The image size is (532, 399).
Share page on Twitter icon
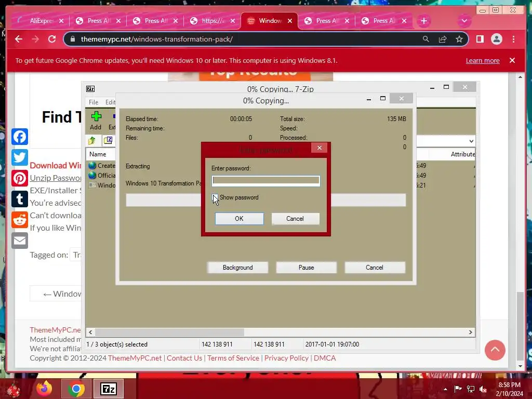(x=20, y=157)
